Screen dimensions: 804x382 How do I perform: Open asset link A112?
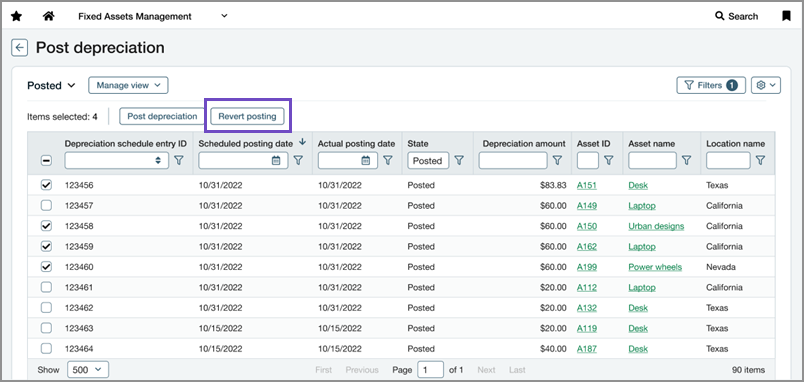[587, 288]
